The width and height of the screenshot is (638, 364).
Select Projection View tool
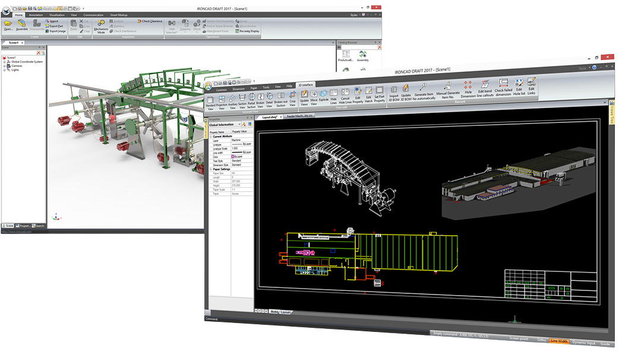(x=222, y=103)
